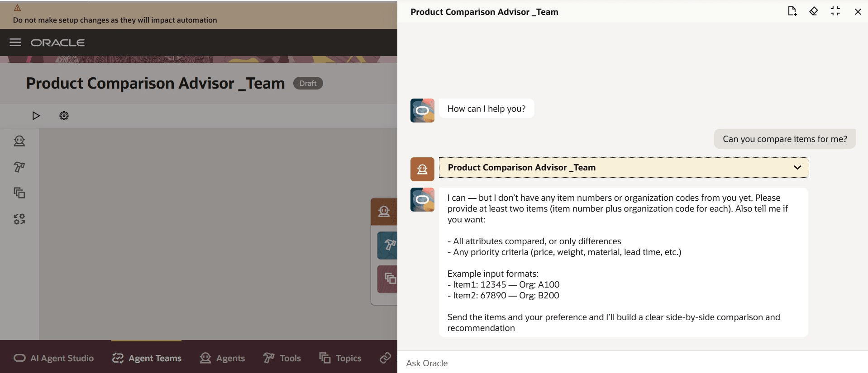This screenshot has width=868, height=373.
Task: Click 'All attributes compared, or only differences' line
Action: [534, 241]
